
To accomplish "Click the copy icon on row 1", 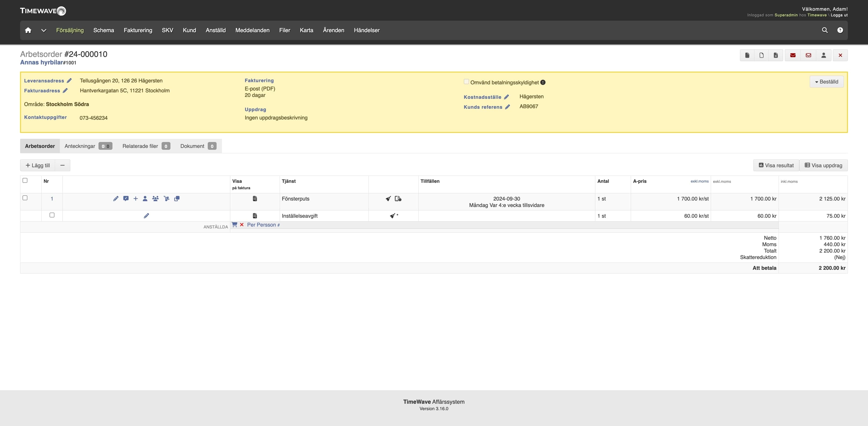I will (177, 199).
